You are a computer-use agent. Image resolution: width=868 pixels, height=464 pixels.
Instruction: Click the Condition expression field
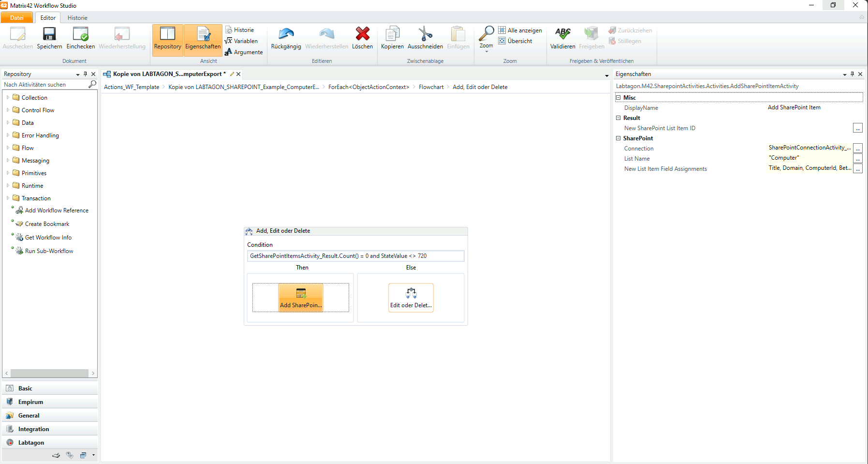tap(355, 256)
